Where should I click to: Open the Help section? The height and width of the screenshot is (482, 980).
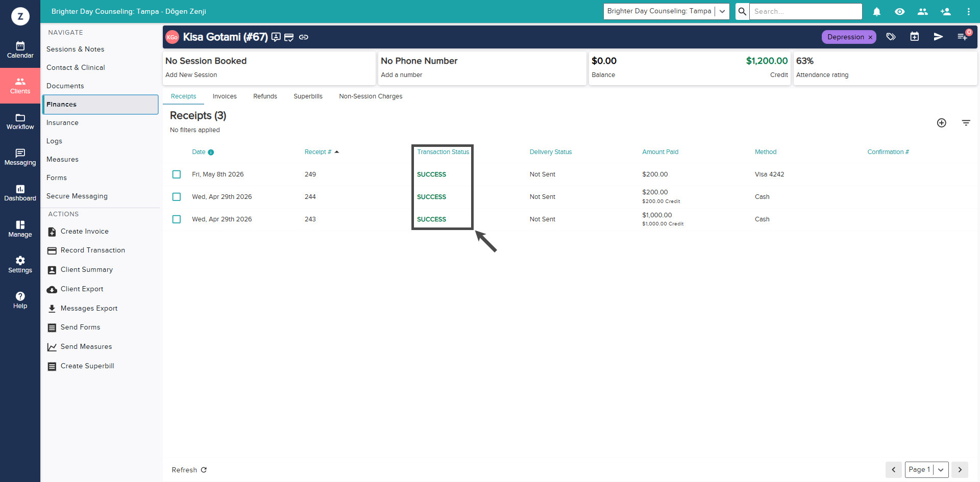coord(20,300)
